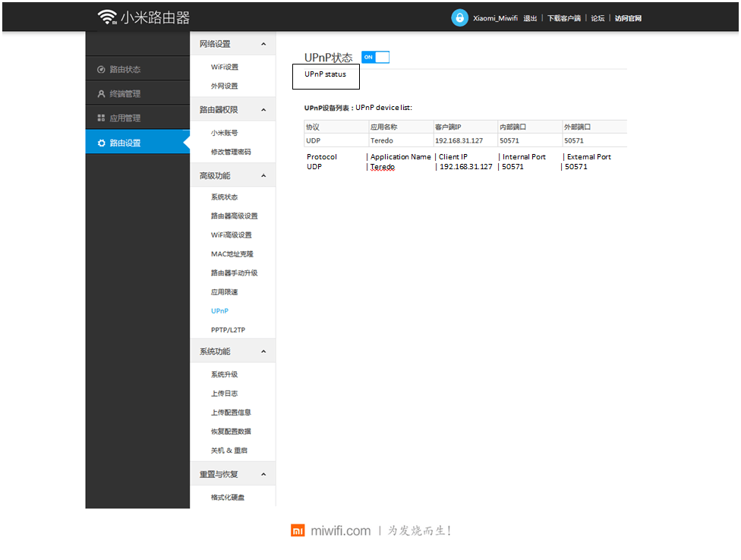Click the 应用管理 grid icon
Image resolution: width=741 pixels, height=560 pixels.
(x=101, y=118)
